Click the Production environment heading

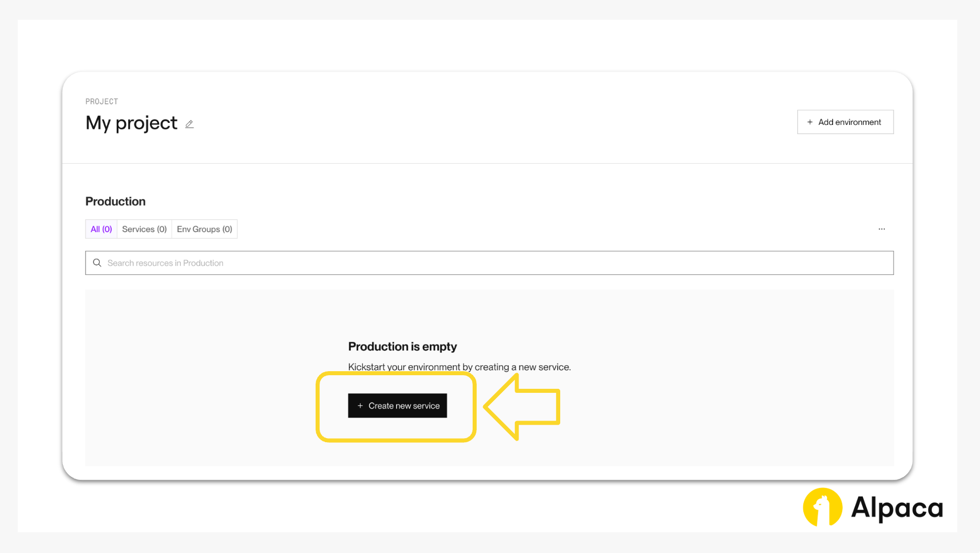(115, 201)
